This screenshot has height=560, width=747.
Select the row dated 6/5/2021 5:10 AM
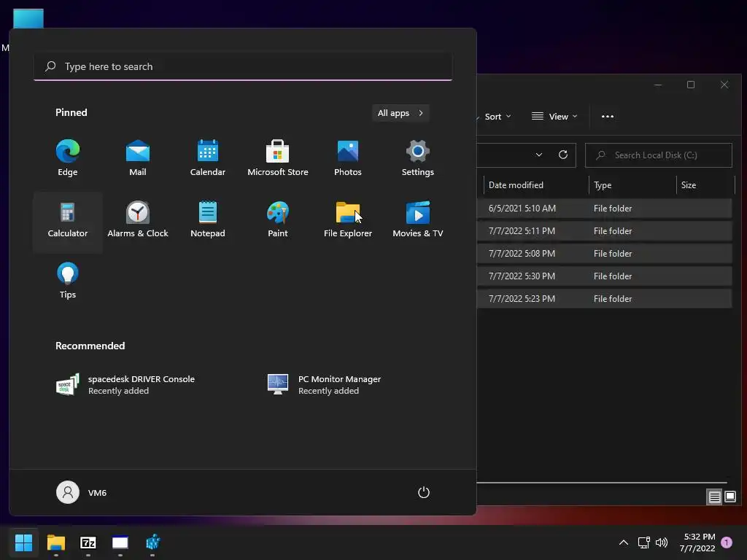(x=604, y=209)
